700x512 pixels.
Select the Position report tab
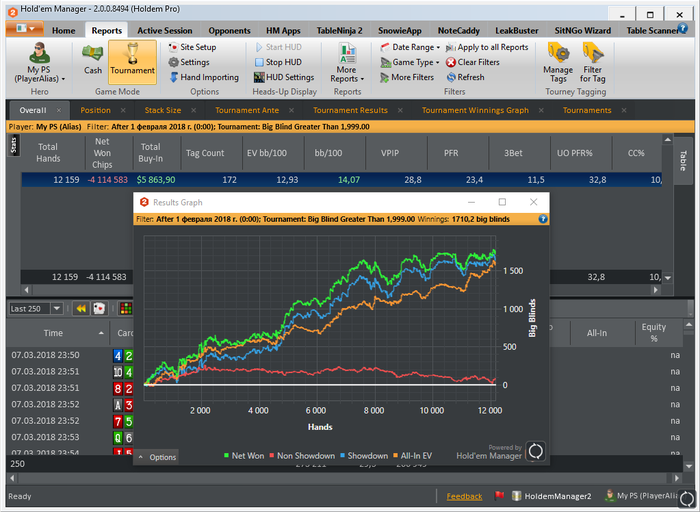click(96, 110)
